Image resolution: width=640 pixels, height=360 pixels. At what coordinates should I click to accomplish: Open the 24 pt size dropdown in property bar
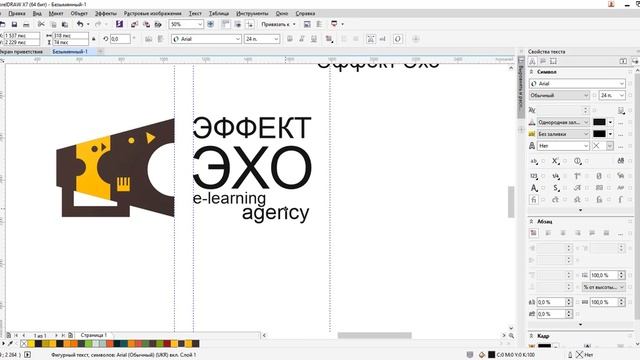[276, 39]
